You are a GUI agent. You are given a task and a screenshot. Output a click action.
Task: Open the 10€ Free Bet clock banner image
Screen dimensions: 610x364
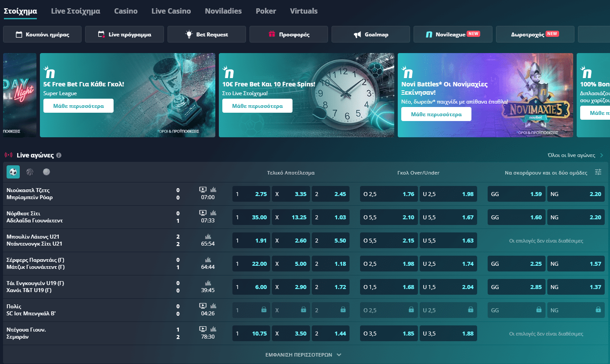tap(307, 95)
